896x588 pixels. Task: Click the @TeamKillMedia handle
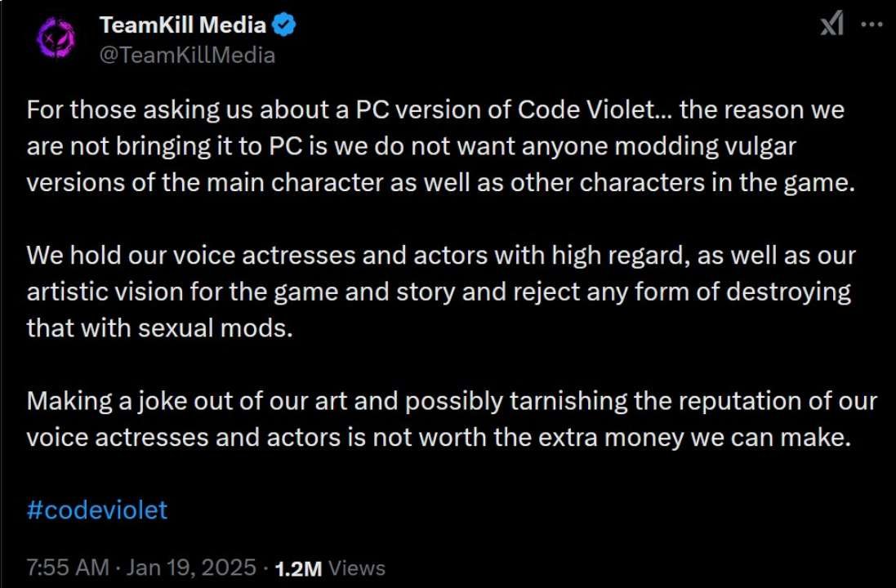tap(188, 55)
